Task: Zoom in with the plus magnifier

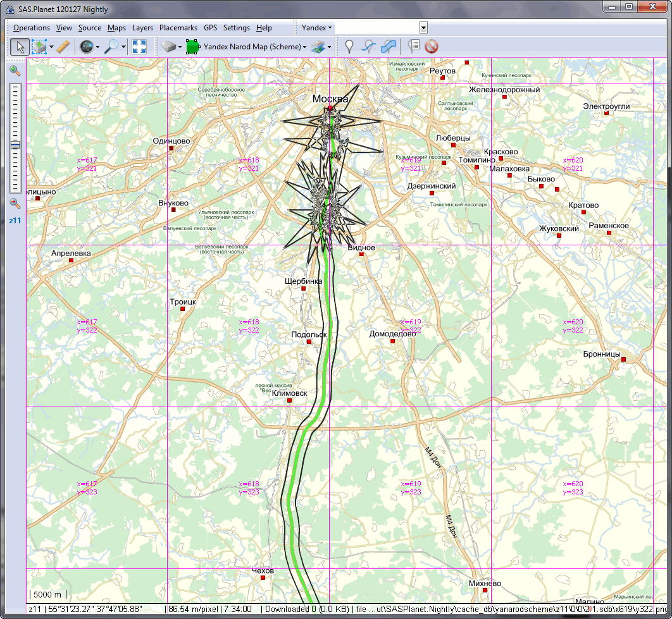Action: pos(15,71)
